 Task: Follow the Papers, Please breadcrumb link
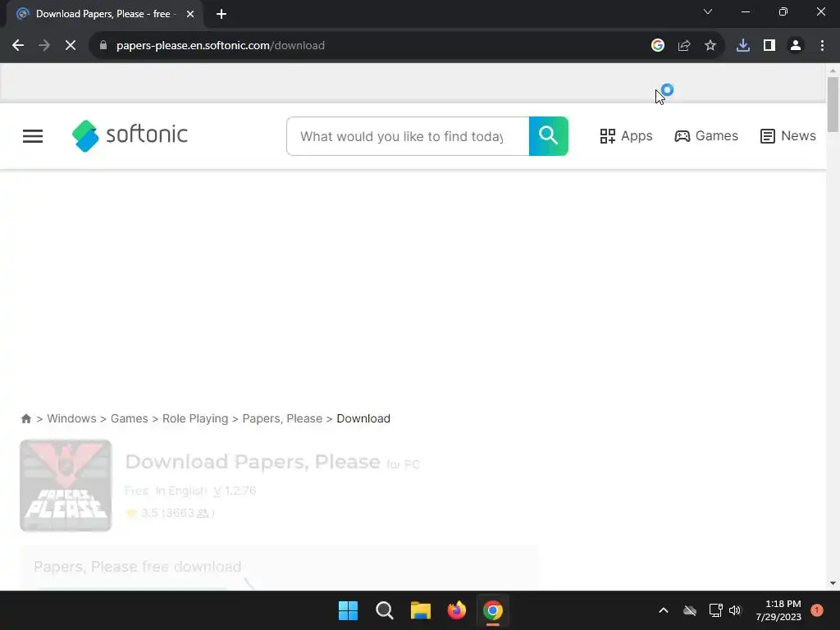coord(282,418)
